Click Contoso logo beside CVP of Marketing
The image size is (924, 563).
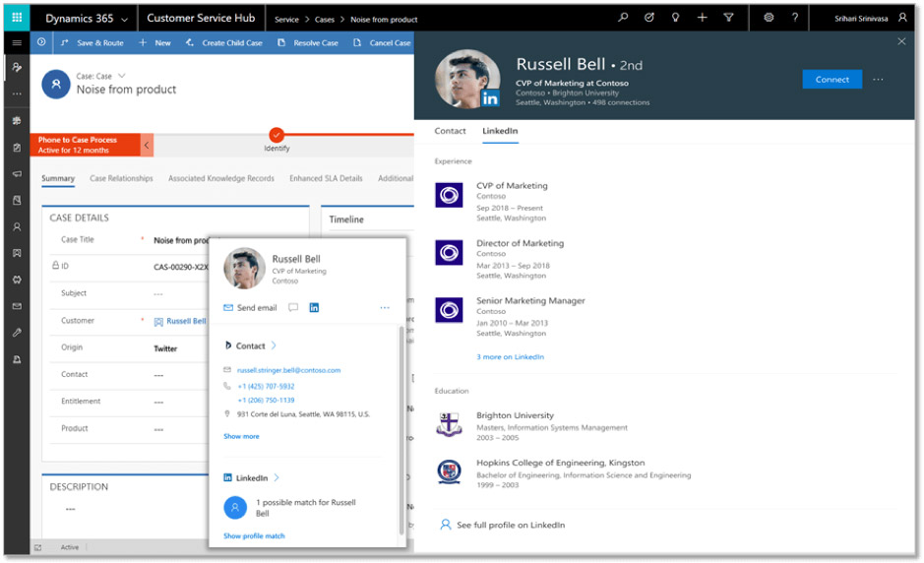coord(449,195)
